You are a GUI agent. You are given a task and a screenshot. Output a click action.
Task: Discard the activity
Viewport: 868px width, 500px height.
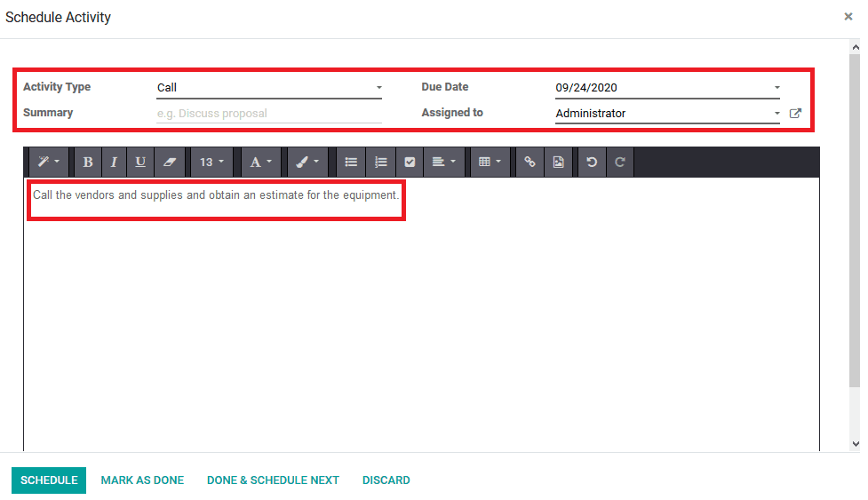tap(386, 480)
